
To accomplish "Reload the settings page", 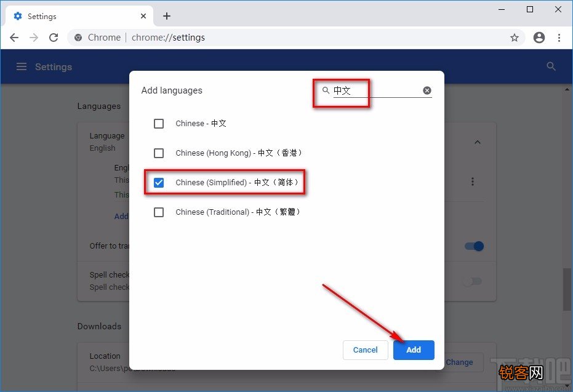I will coord(54,38).
